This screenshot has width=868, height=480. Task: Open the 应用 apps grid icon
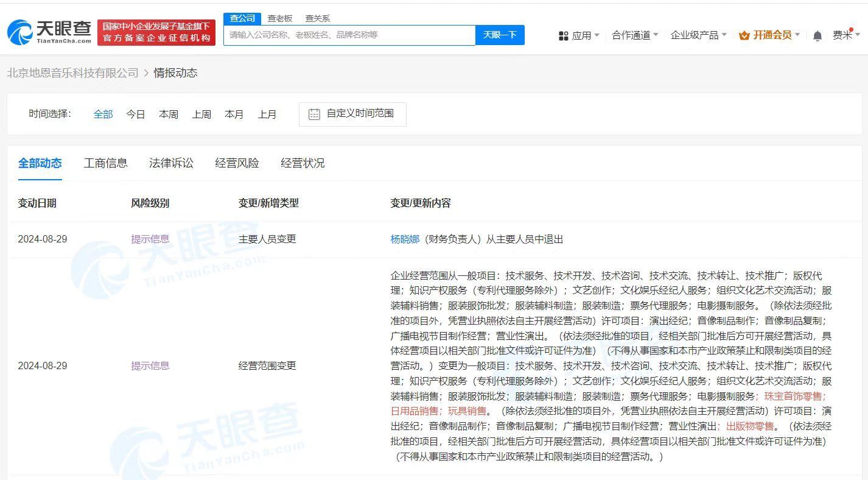point(563,35)
